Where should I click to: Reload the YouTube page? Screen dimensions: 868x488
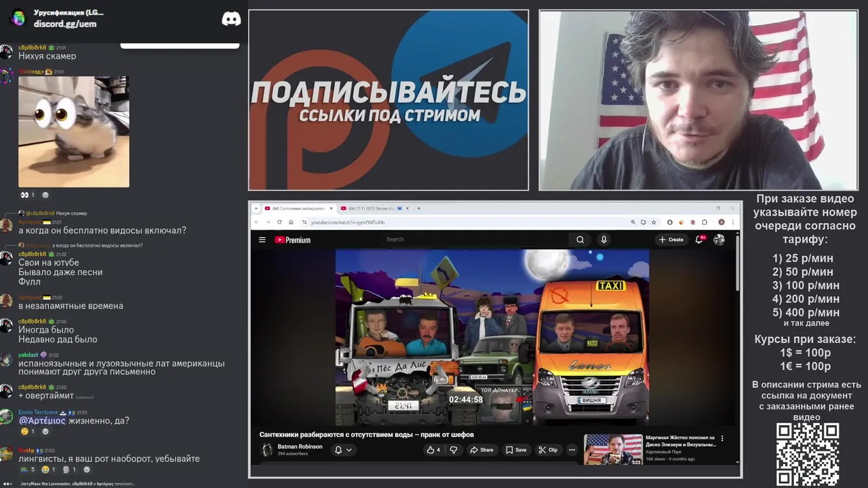coord(280,222)
